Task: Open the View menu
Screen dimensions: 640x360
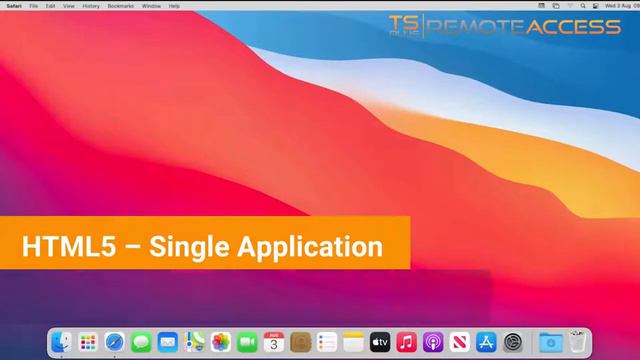Action: click(x=69, y=6)
